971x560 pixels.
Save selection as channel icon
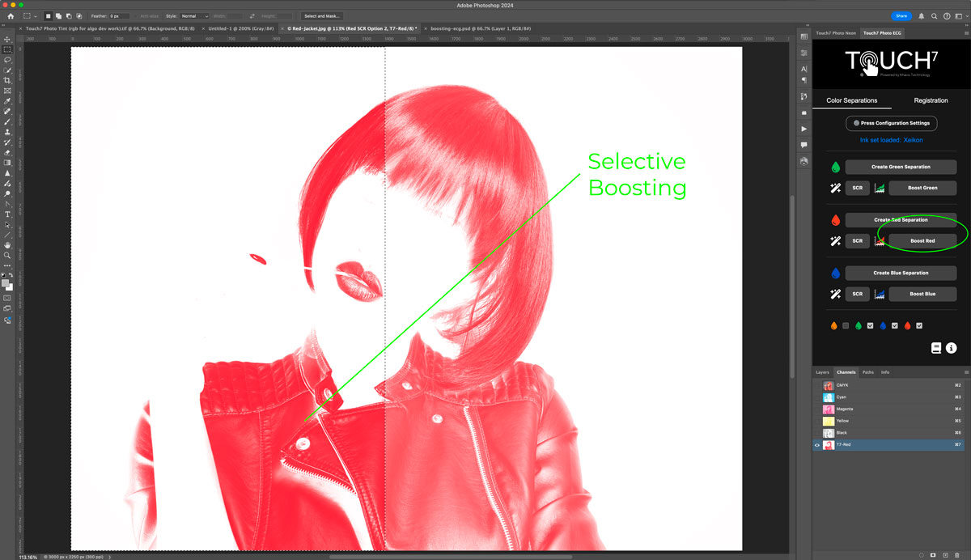coord(933,554)
